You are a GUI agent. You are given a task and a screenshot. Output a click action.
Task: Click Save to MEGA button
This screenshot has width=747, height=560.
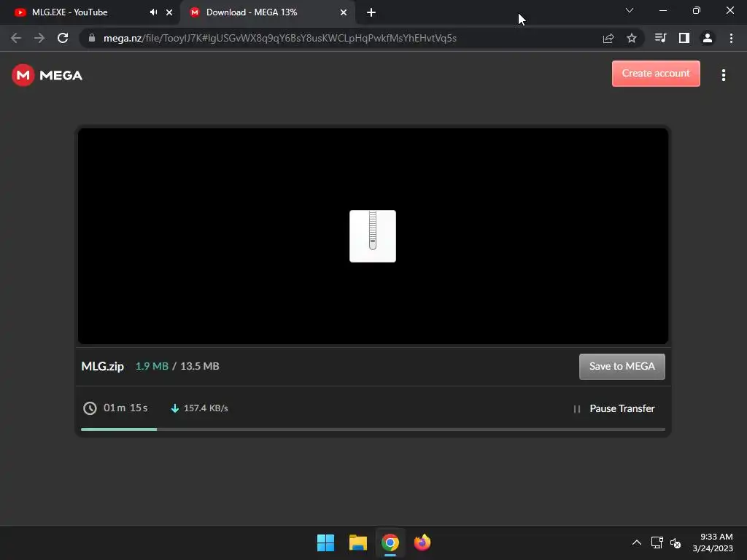[x=622, y=367]
